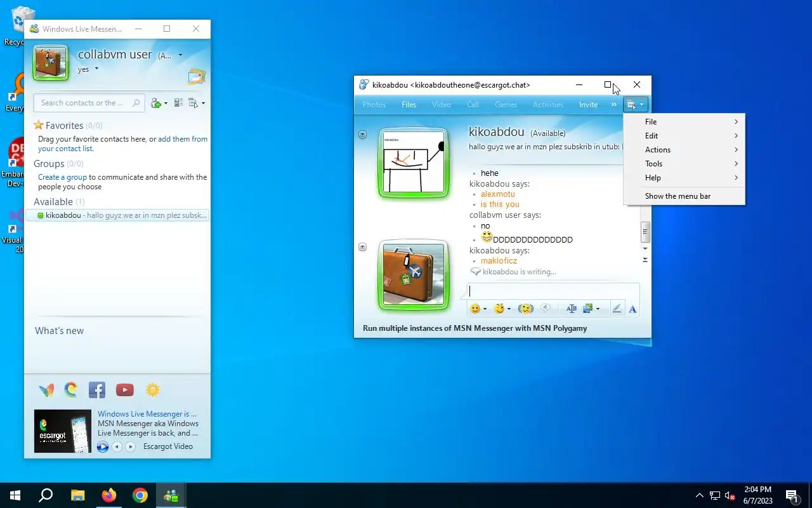Screen dimensions: 812x508
Task: Click search magnifier in contacts box
Action: click(x=136, y=103)
